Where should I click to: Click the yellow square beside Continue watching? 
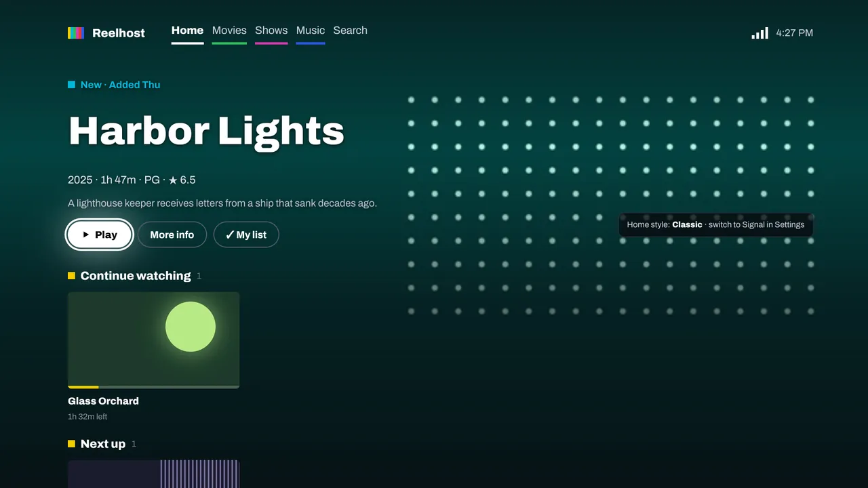click(71, 276)
